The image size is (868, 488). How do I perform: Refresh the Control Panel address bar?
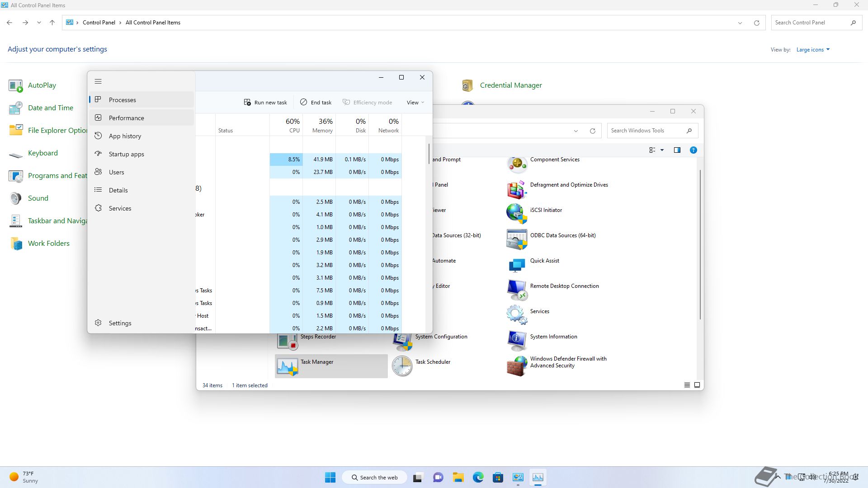pyautogui.click(x=756, y=23)
